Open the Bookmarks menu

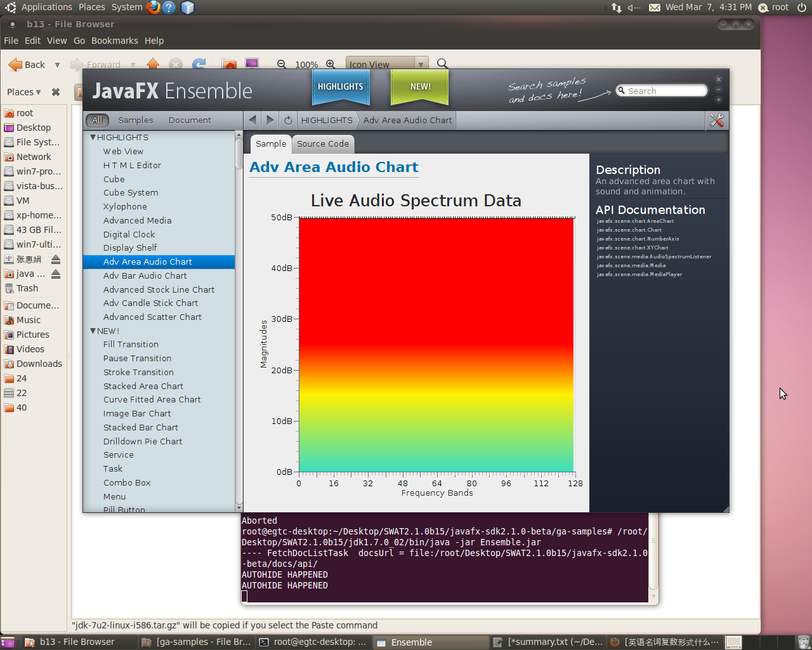click(114, 41)
